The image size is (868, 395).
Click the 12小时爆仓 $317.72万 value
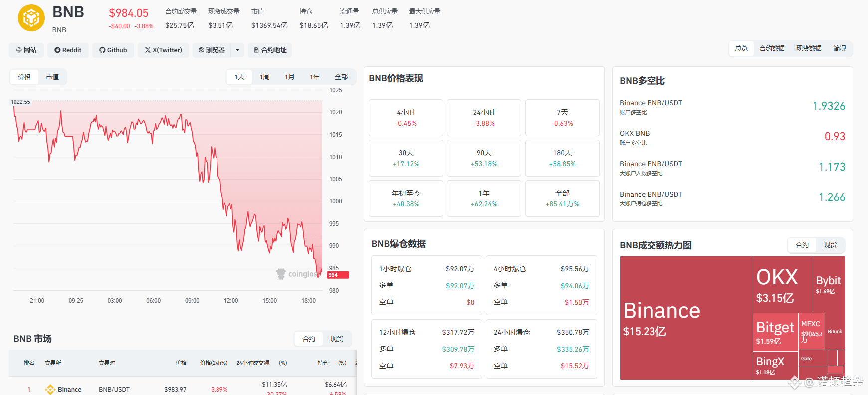point(458,332)
